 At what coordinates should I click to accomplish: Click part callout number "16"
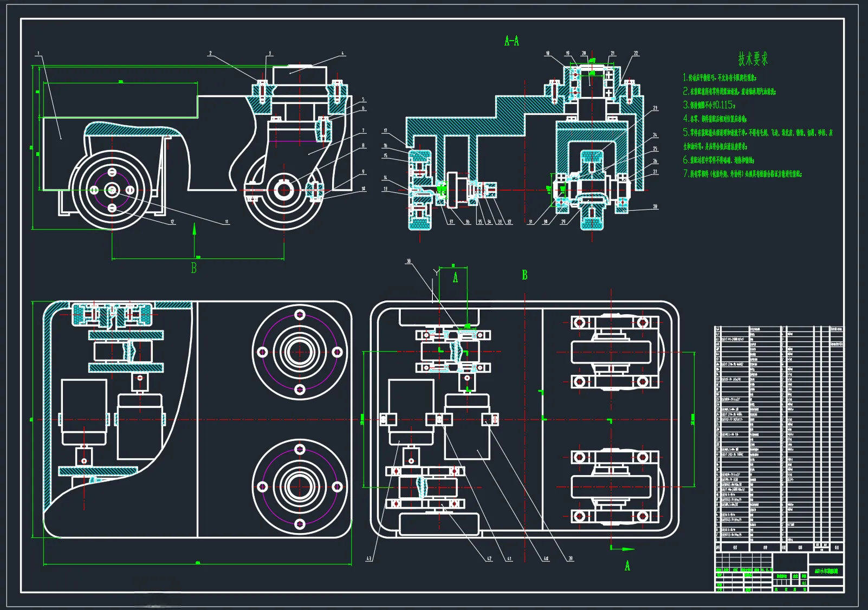click(385, 146)
